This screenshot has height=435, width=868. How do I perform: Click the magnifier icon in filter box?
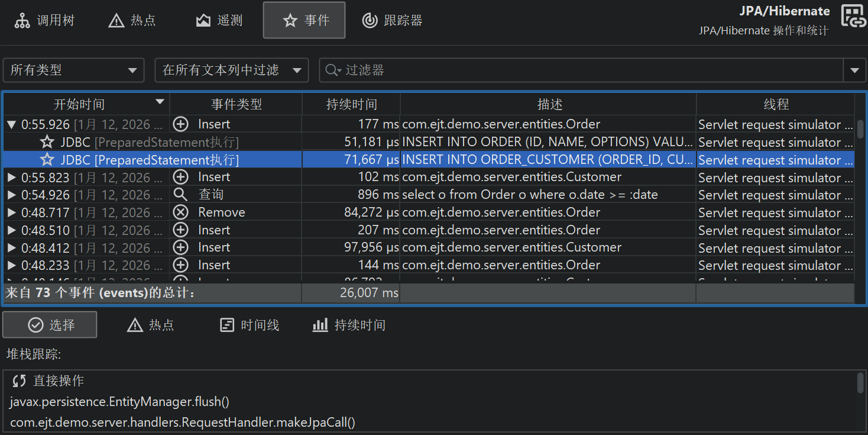coord(332,70)
